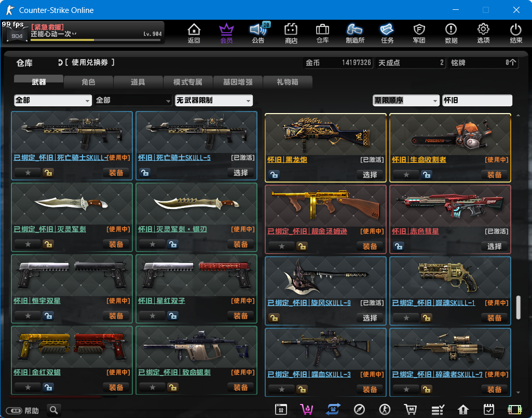Go back using the 返回 home icon
Image resolution: width=532 pixels, height=418 pixels.
194,33
